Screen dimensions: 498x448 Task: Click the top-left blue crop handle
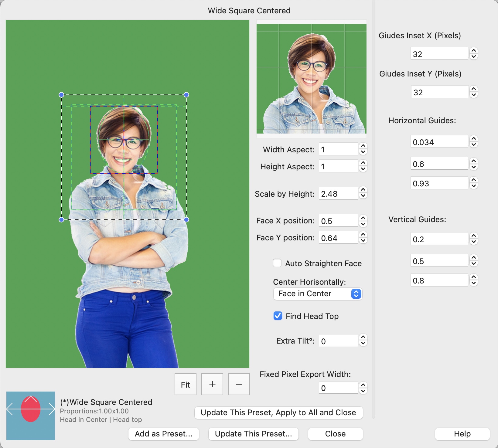[61, 94]
